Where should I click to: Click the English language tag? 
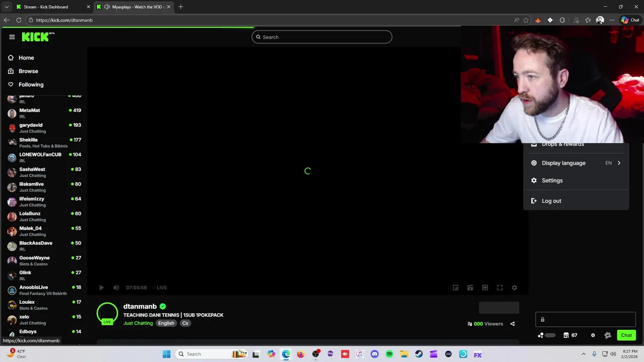[166, 323]
